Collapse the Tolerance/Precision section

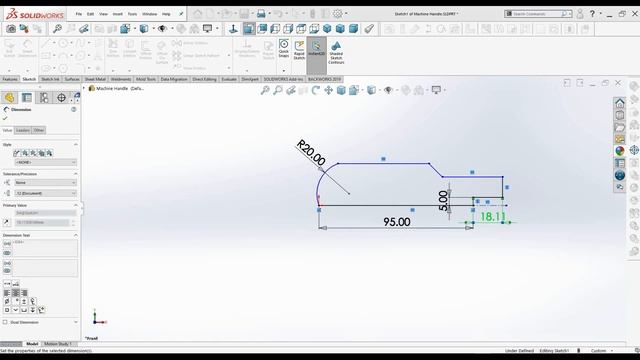pyautogui.click(x=76, y=174)
